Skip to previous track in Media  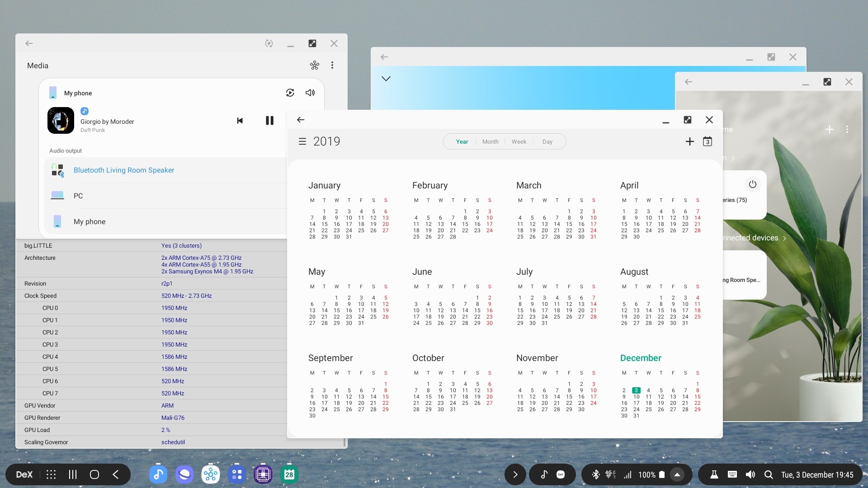[x=240, y=121]
